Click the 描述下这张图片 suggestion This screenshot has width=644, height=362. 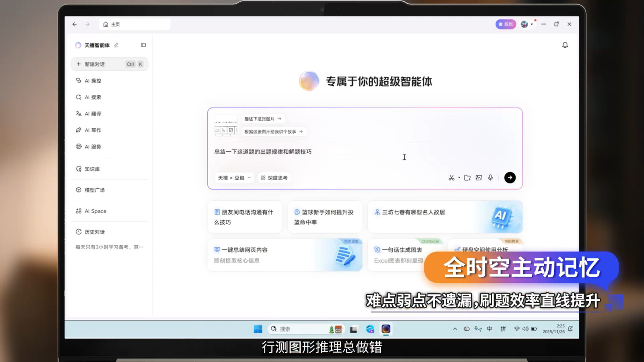(262, 119)
